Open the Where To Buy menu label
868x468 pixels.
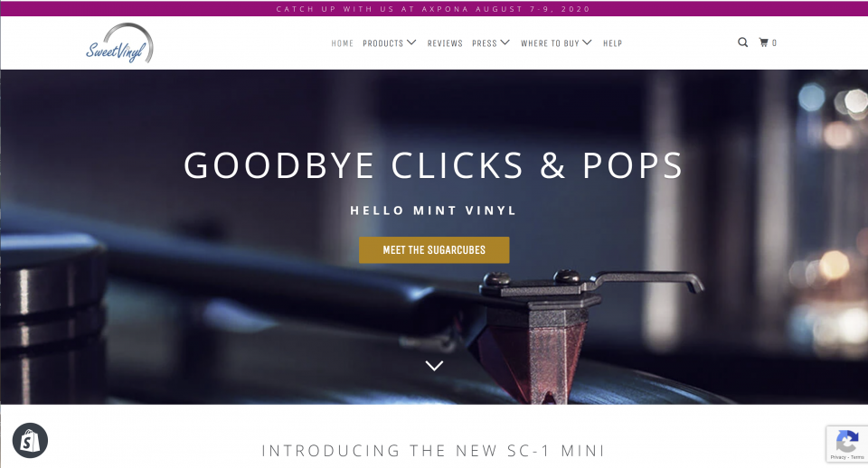tap(550, 43)
